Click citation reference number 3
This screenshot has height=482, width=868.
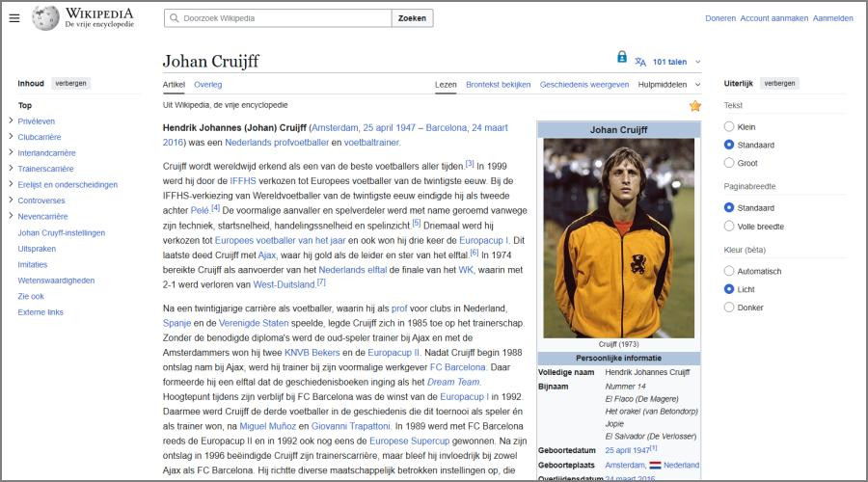click(470, 164)
